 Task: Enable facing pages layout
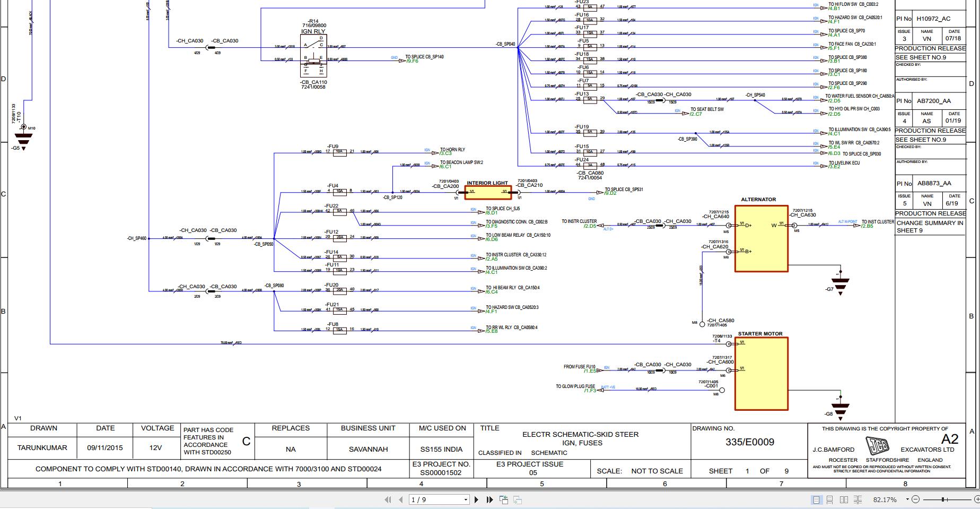coord(844,499)
